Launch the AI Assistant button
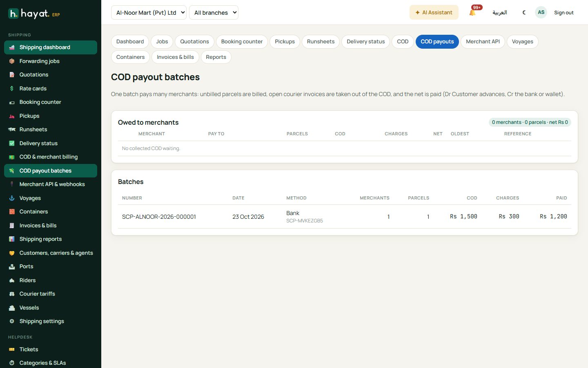588x368 pixels. coord(434,12)
